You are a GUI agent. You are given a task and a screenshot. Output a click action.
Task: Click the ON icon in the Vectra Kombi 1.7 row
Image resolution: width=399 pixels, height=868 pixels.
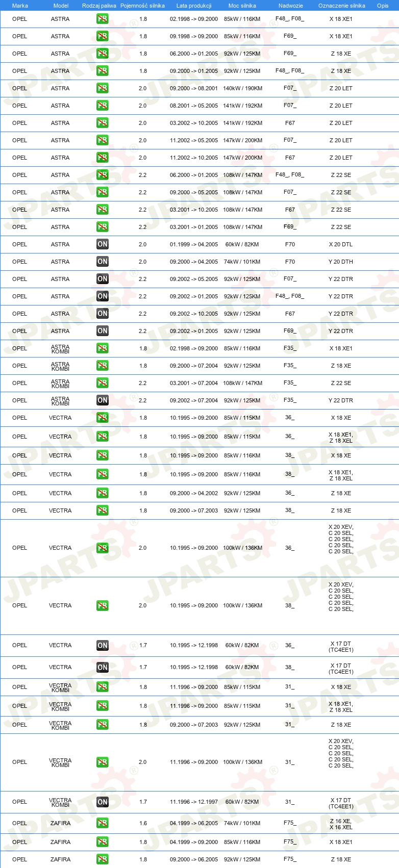(103, 802)
